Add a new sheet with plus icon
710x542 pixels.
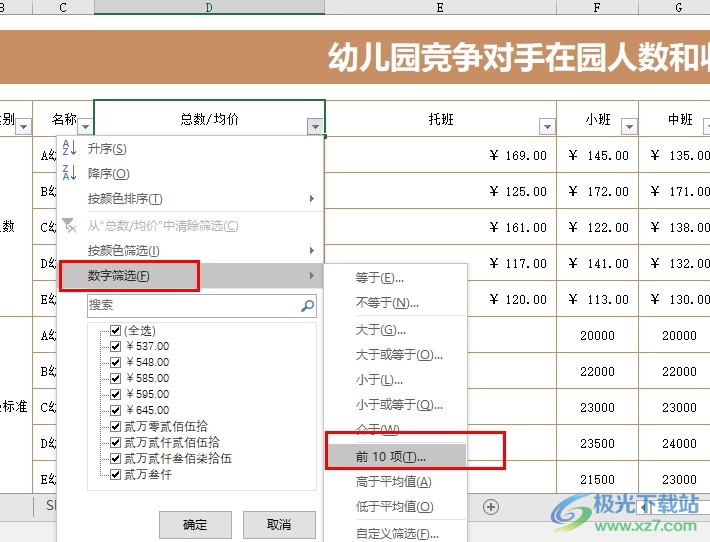point(491,507)
